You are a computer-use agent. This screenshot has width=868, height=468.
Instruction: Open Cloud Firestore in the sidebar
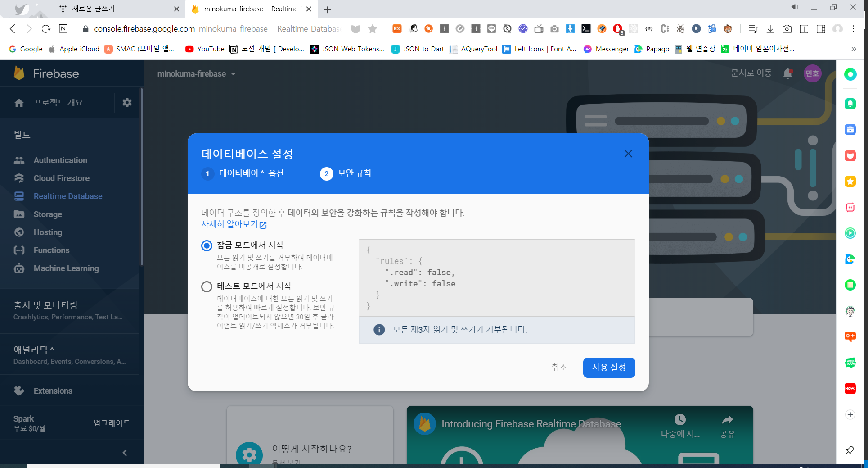tap(61, 178)
